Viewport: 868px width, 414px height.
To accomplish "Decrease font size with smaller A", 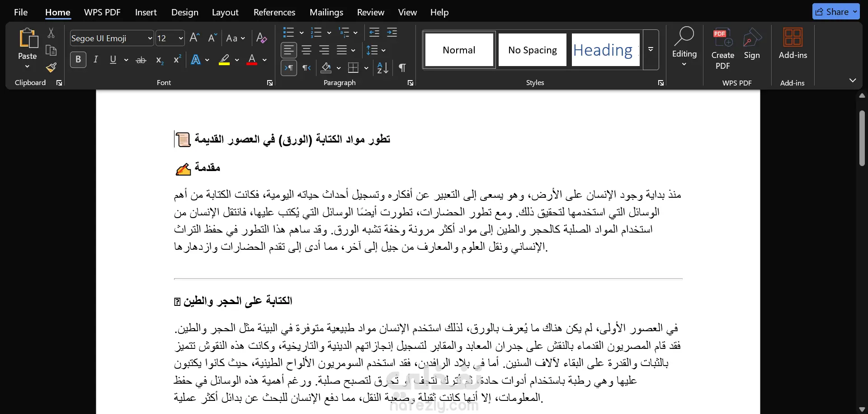I will tap(212, 38).
